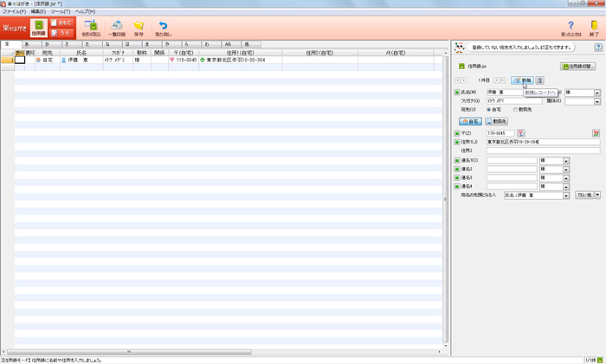Viewport: 606px width, 364px height.
Task: Delete record with trash can icon
Action: (x=539, y=80)
